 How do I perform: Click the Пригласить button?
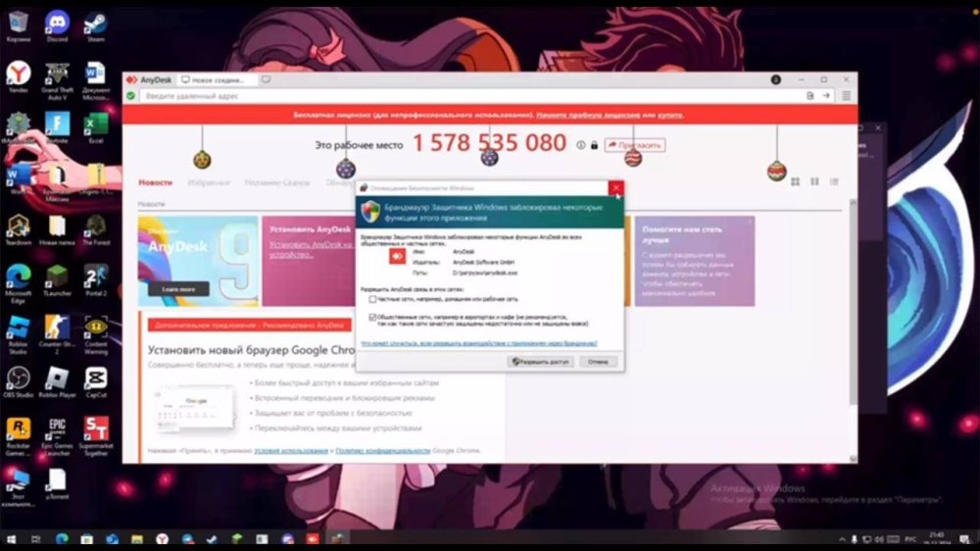(x=634, y=145)
